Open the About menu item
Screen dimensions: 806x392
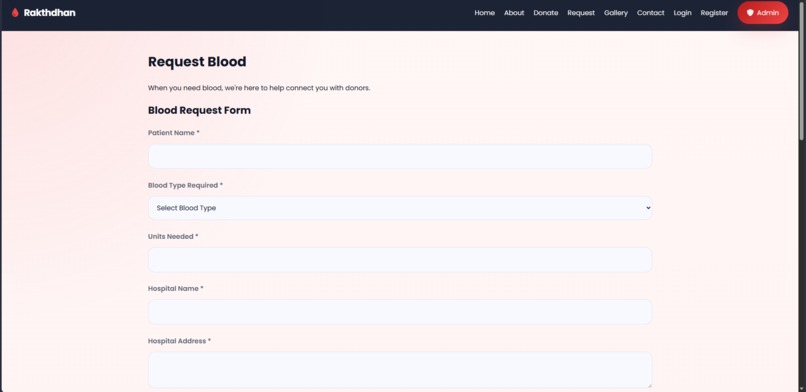pyautogui.click(x=514, y=13)
